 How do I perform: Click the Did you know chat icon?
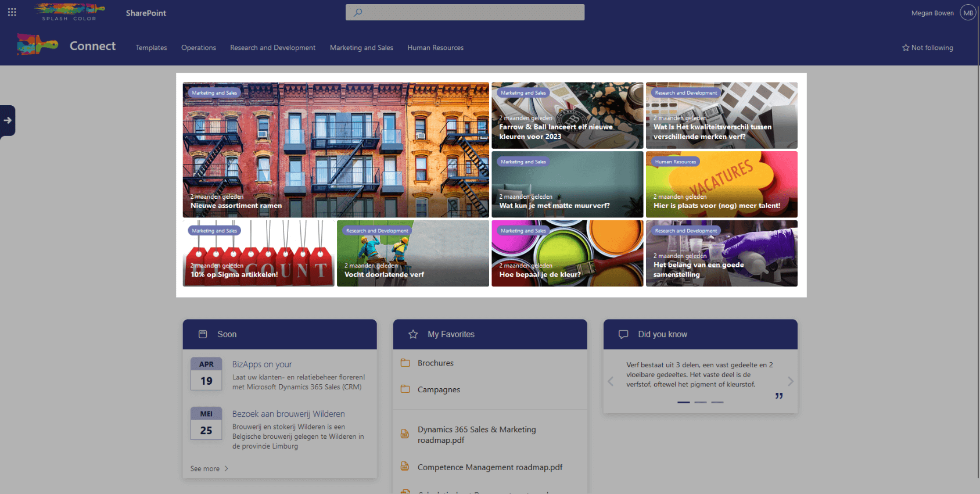click(x=623, y=334)
